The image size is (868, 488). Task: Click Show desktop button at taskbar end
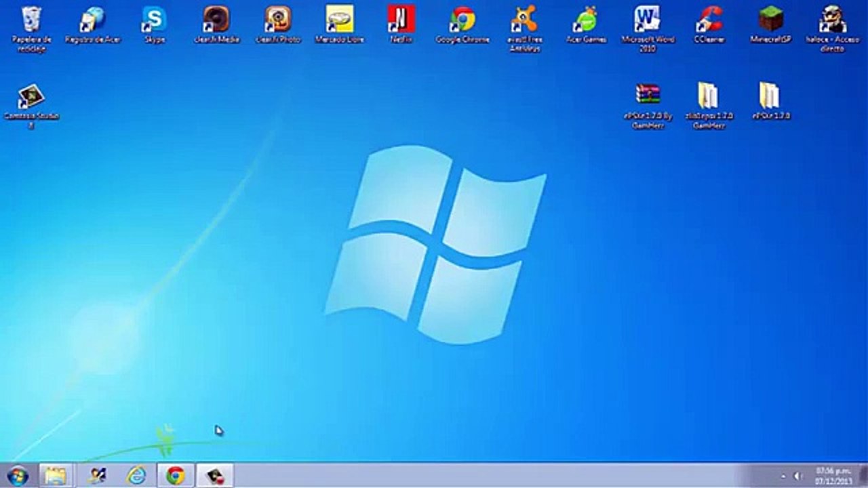[x=863, y=476]
